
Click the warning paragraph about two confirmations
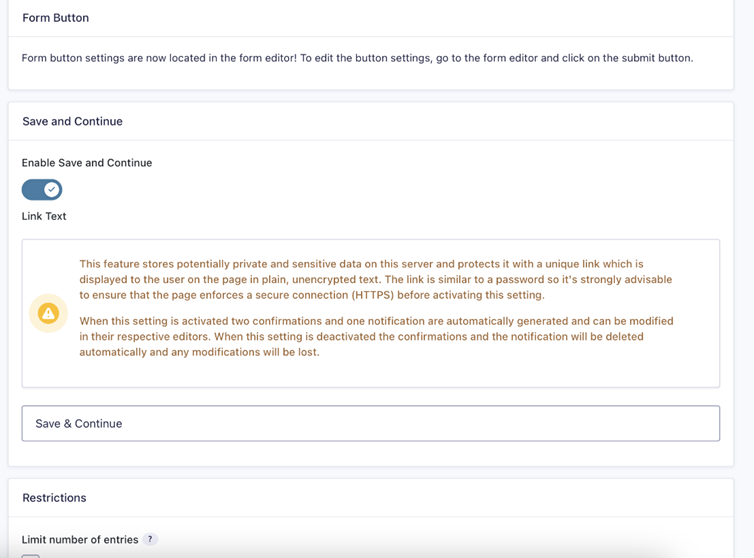pos(375,336)
